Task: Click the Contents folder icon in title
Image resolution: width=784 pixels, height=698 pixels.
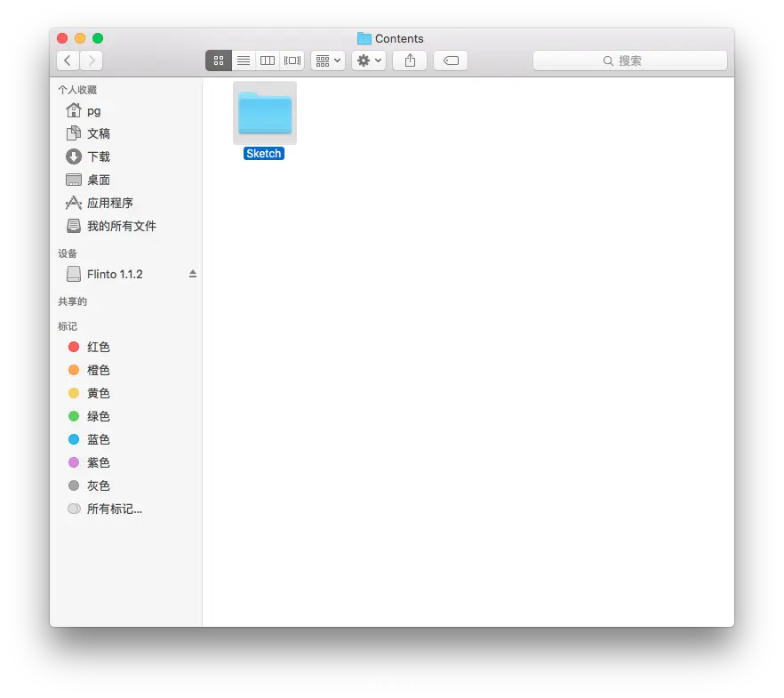Action: coord(364,38)
